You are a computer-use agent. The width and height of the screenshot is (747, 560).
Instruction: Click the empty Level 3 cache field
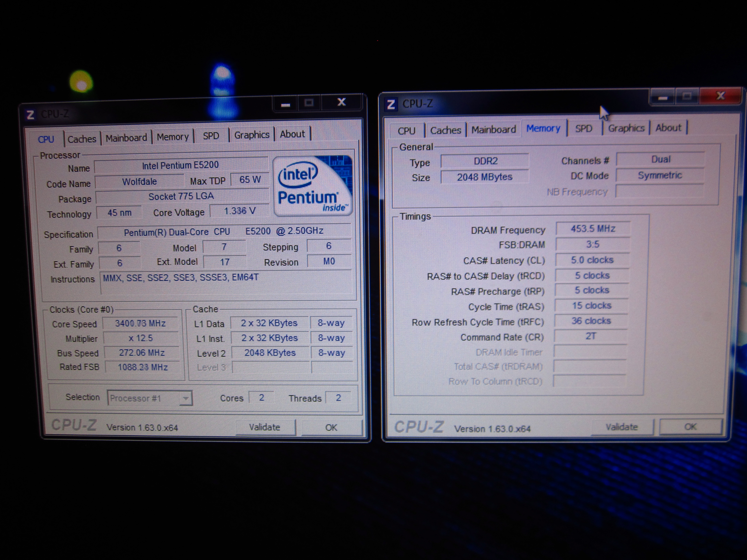271,367
